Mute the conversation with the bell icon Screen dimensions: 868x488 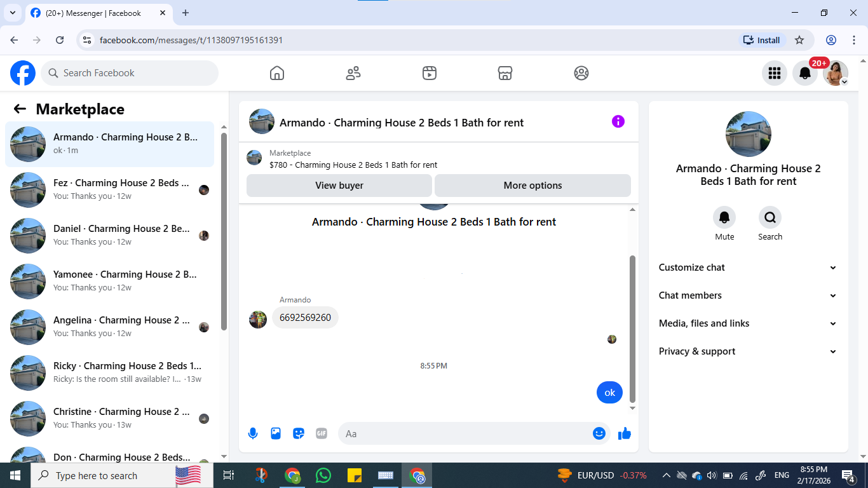click(x=724, y=217)
